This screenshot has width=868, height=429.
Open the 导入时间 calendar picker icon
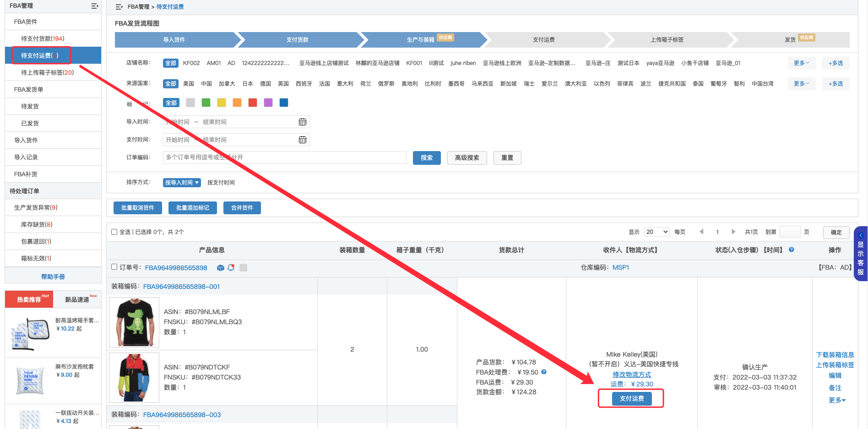pos(302,122)
